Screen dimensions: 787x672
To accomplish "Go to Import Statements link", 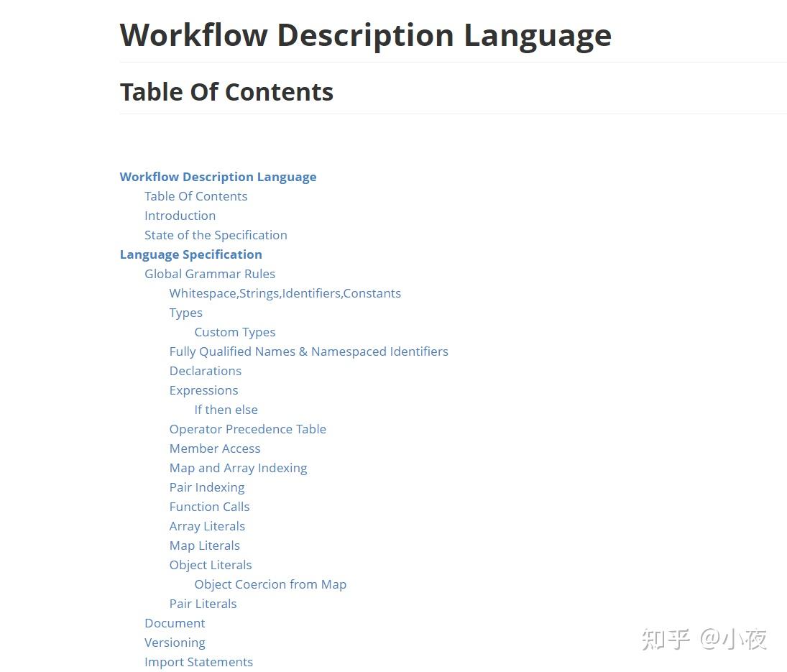I will [x=199, y=663].
